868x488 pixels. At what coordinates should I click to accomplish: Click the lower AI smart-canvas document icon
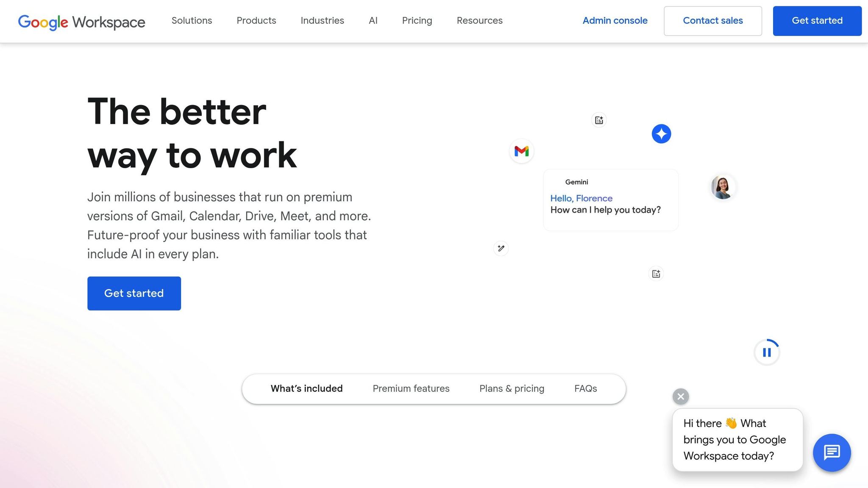coord(656,274)
